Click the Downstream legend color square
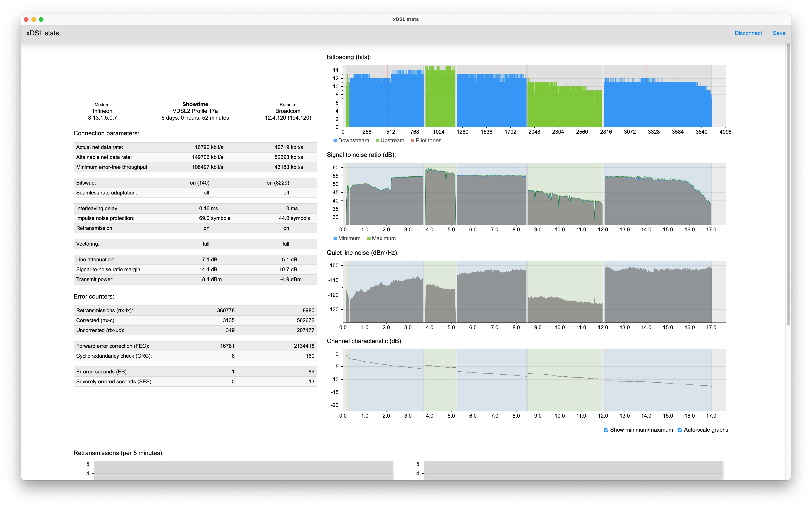Screen dimensions: 812x508 click(x=335, y=140)
